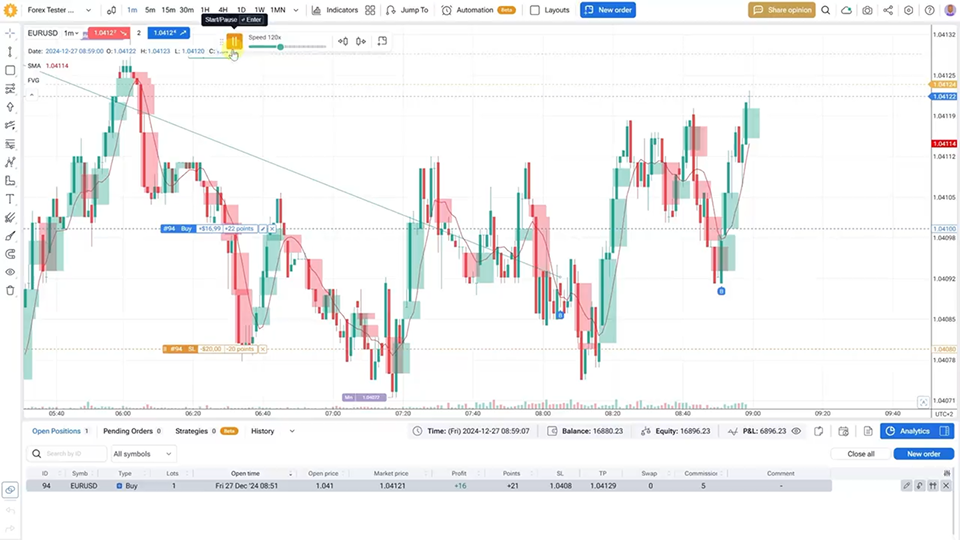
Task: Open the help question mark icon
Action: [x=929, y=10]
